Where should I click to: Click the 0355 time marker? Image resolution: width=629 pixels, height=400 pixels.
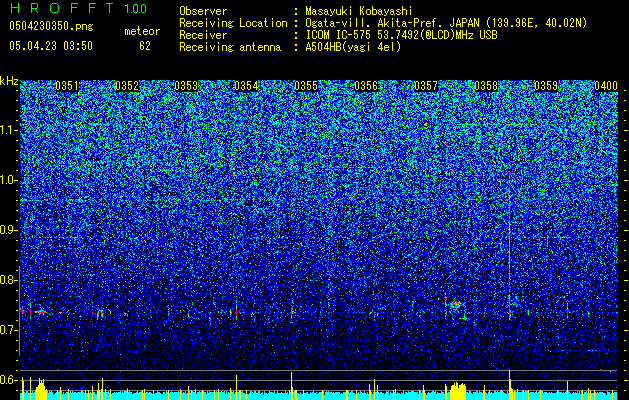tap(306, 86)
